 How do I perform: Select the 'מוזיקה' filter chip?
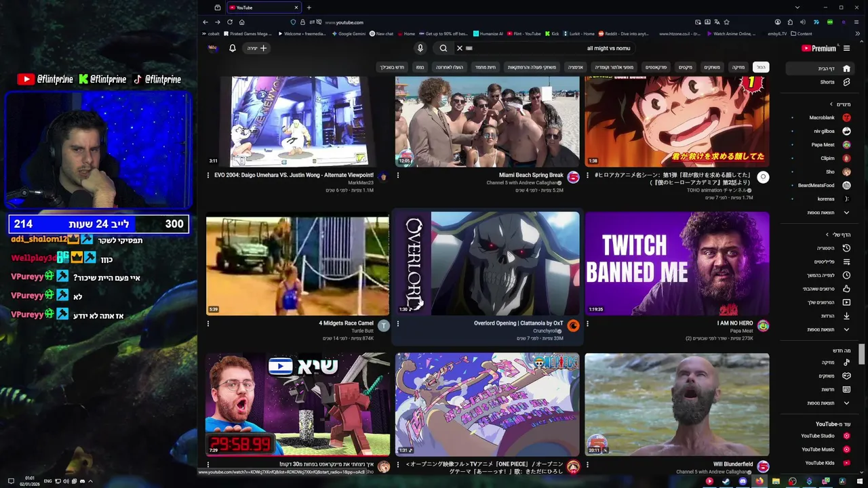[738, 67]
